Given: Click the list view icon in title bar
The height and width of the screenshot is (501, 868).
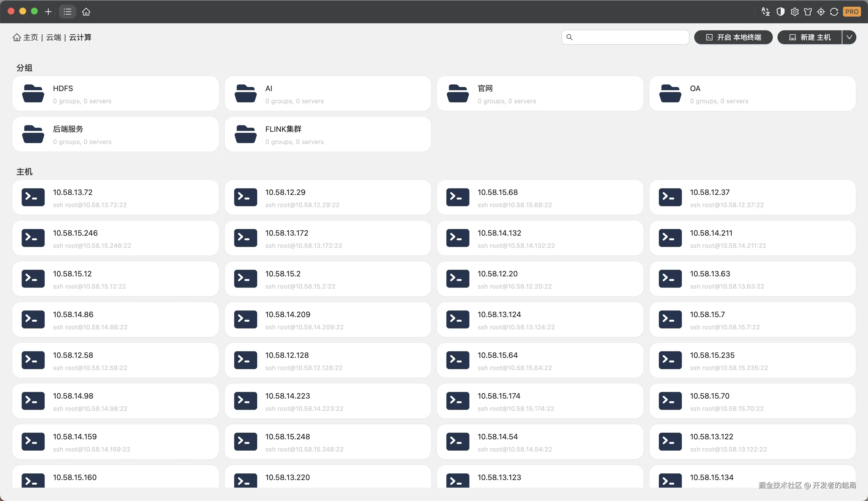Looking at the screenshot, I should tap(68, 12).
